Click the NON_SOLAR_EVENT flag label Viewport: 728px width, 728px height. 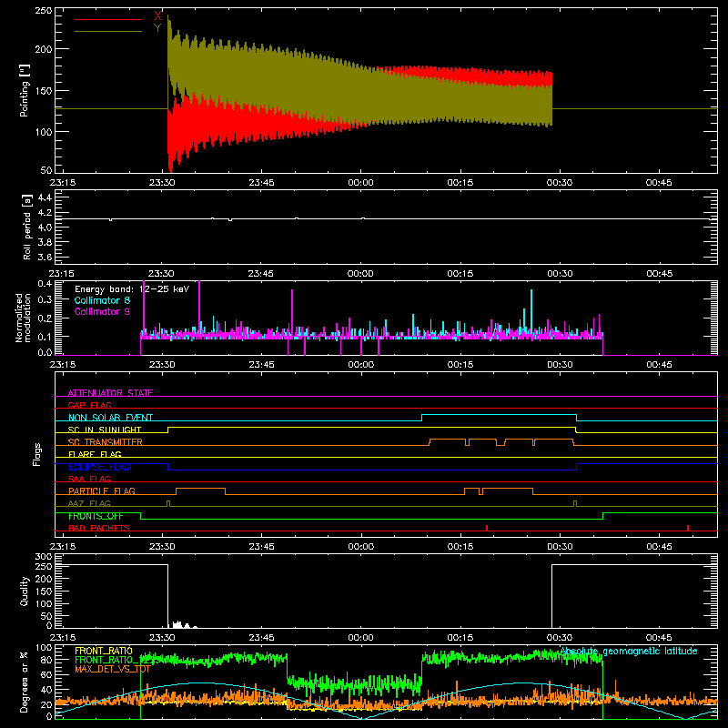tap(110, 418)
